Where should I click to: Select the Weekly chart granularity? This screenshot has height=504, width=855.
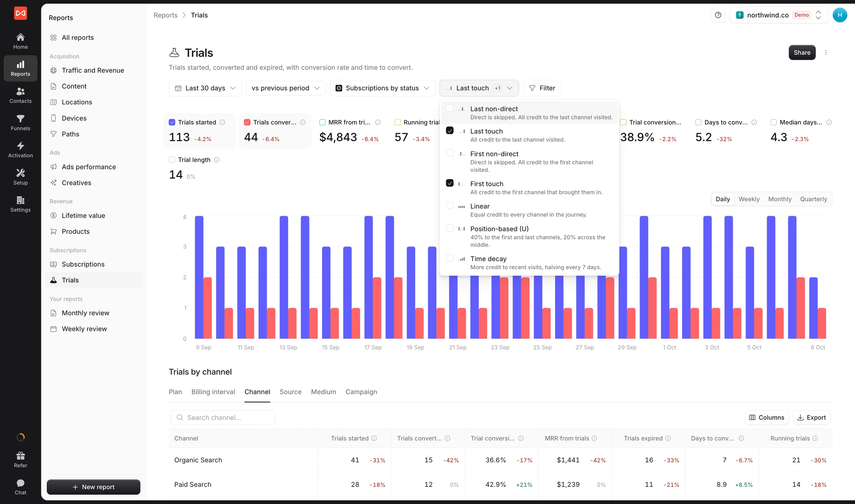click(x=749, y=199)
